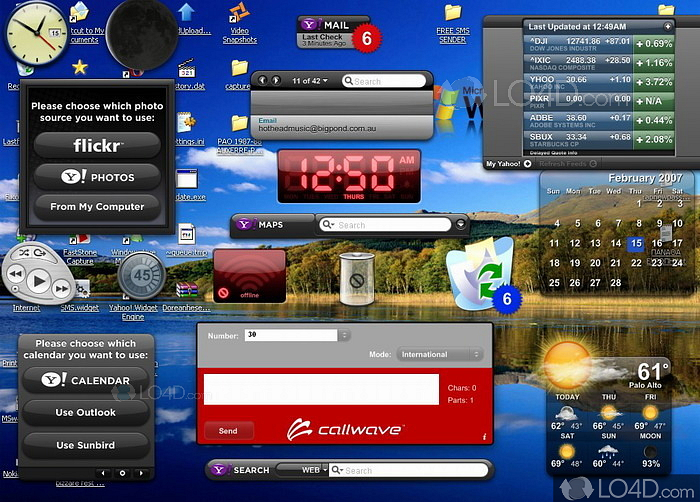
Task: Open the Video Snapshots desktop shortcut
Action: (x=240, y=23)
